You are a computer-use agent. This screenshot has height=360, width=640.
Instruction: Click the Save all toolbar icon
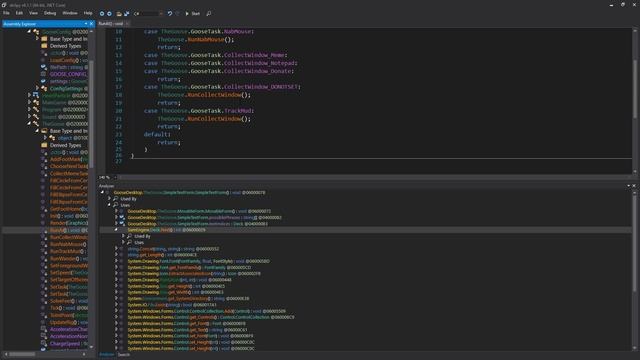127,13
